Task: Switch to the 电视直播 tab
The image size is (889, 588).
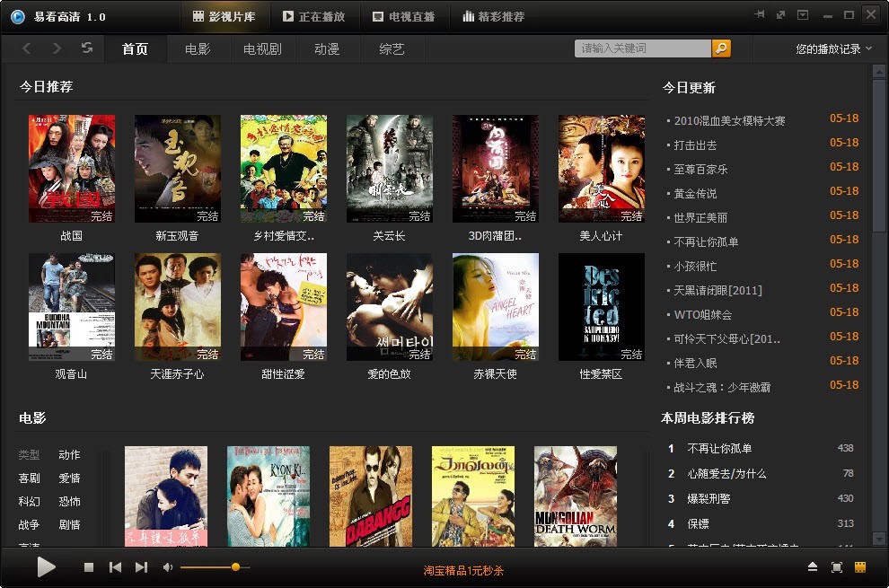Action: [404, 17]
